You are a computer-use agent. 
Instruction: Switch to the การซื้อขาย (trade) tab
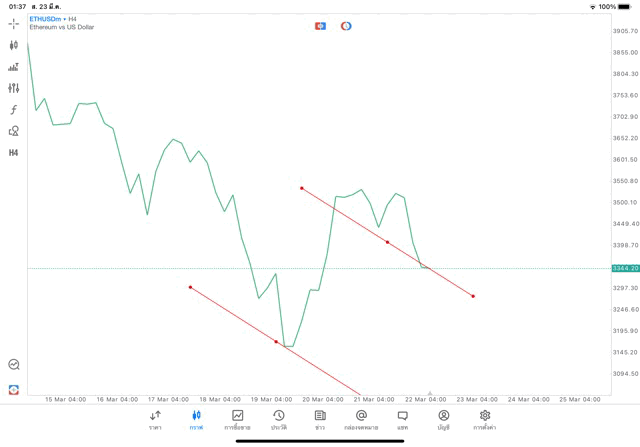point(237,420)
